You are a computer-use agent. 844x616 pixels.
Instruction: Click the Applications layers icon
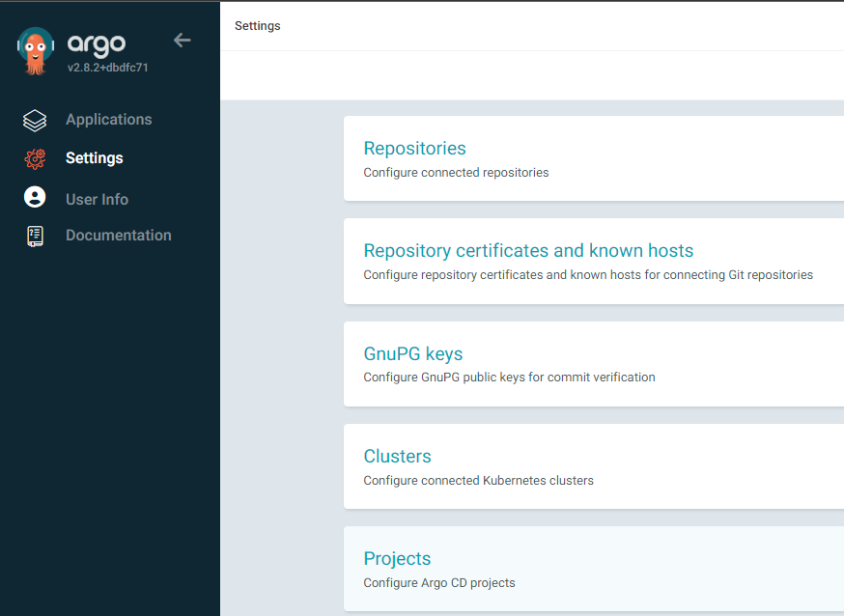[35, 121]
